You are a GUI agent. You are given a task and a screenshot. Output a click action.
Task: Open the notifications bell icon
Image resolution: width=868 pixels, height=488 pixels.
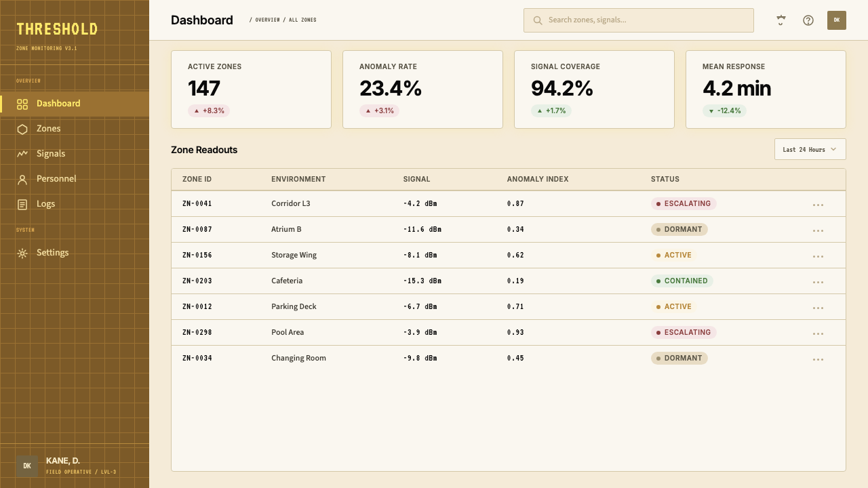point(781,20)
